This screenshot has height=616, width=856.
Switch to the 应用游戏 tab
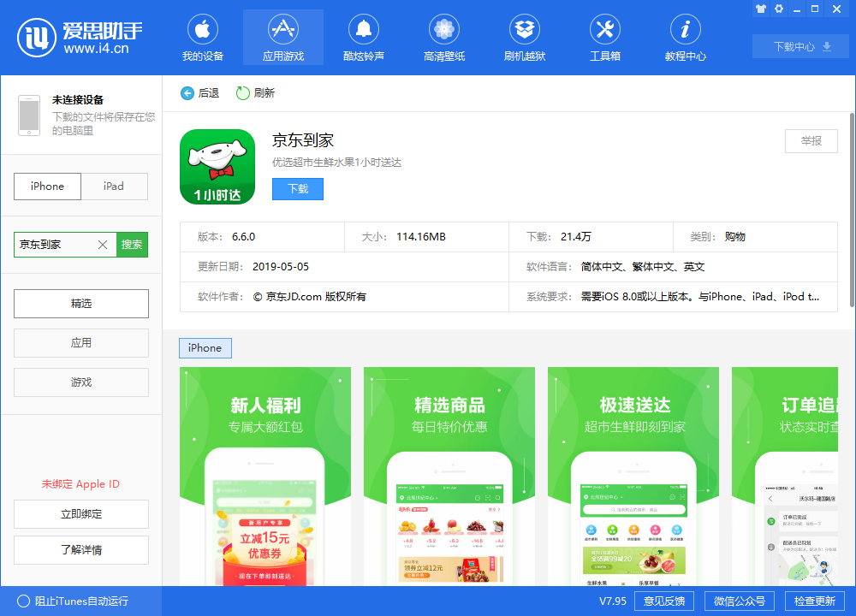tap(282, 37)
